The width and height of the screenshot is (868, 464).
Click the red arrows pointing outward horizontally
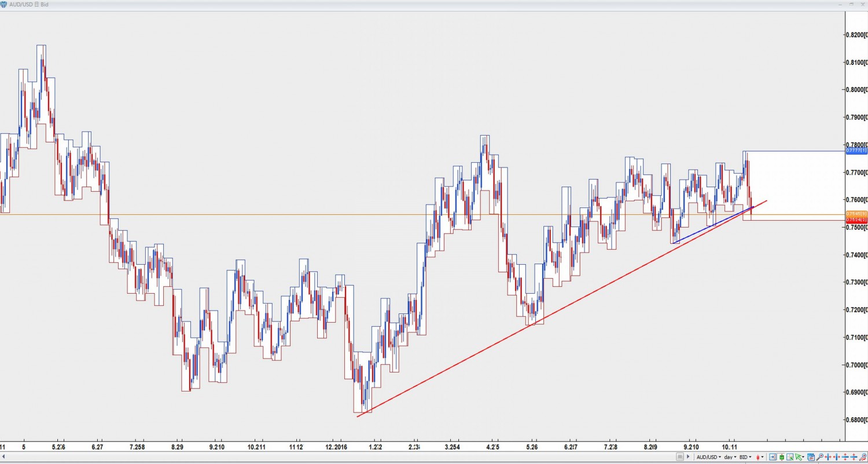[x=836, y=457]
